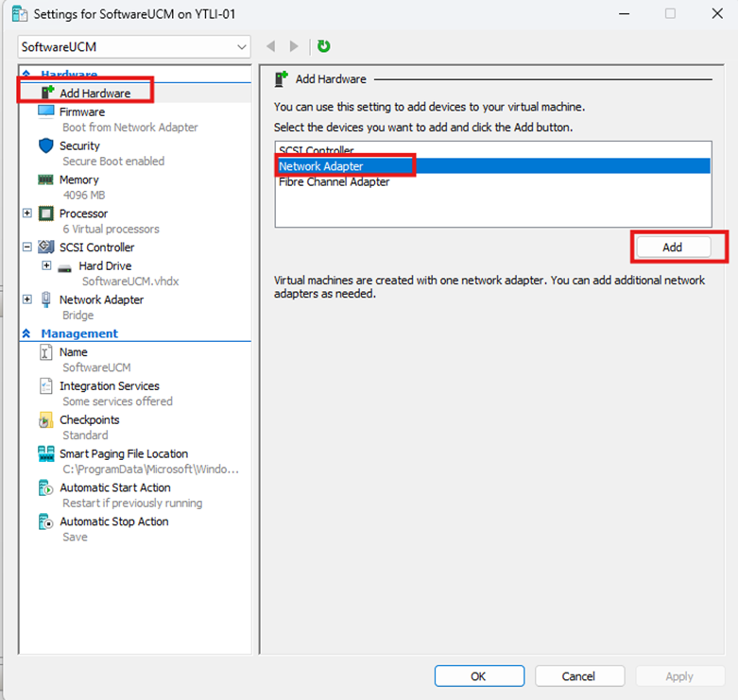Select Processor settings

(83, 213)
